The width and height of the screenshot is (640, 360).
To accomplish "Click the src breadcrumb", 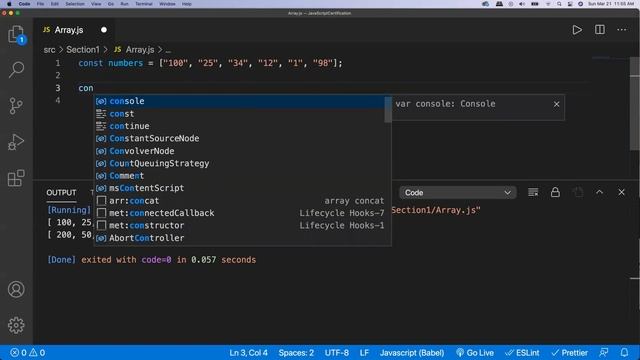I will coord(49,50).
